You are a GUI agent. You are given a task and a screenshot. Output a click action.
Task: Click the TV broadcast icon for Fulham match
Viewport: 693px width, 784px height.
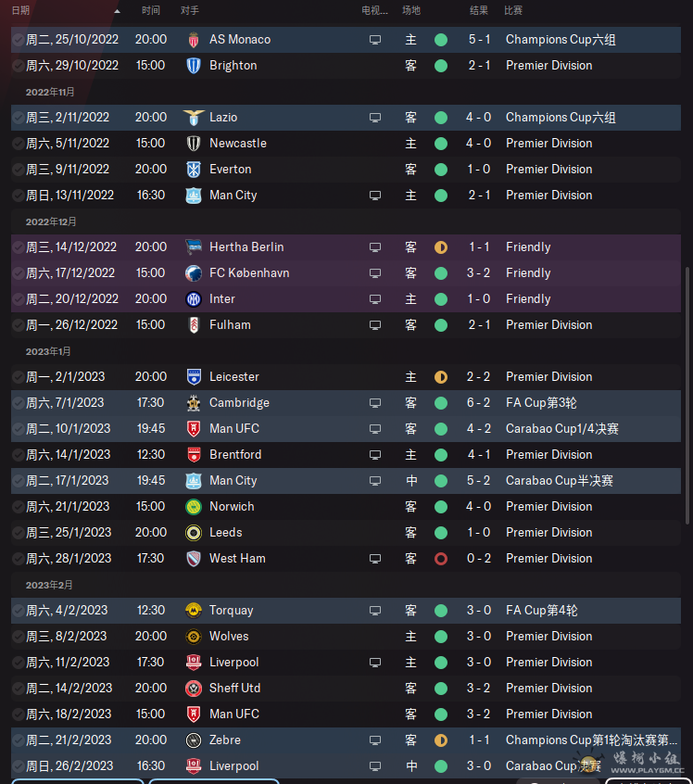pyautogui.click(x=375, y=325)
